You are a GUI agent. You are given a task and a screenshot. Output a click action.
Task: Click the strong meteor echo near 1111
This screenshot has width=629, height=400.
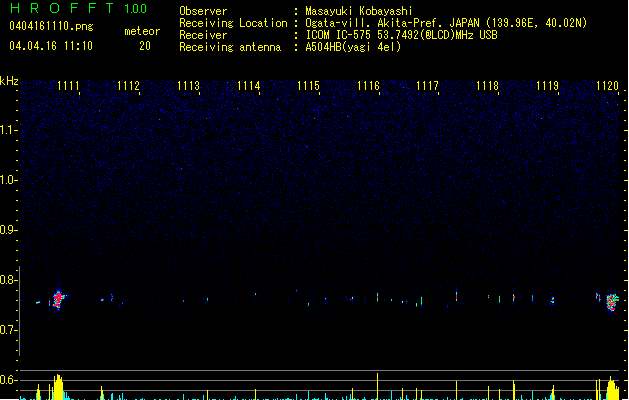(59, 299)
